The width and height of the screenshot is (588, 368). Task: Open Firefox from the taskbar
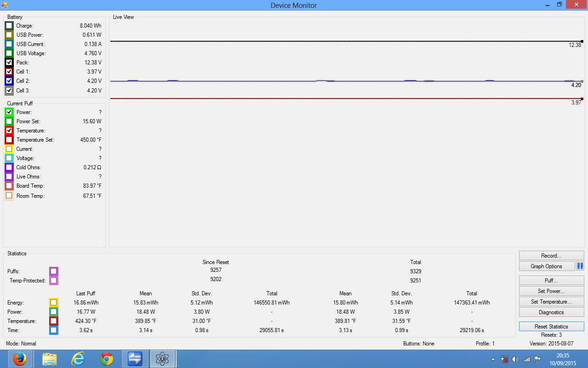(19, 359)
